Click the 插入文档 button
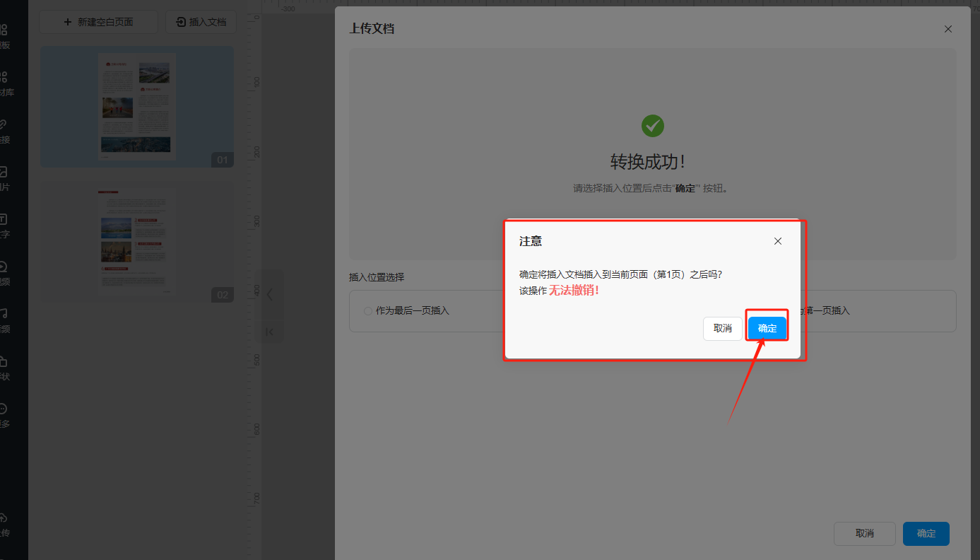 coord(201,22)
